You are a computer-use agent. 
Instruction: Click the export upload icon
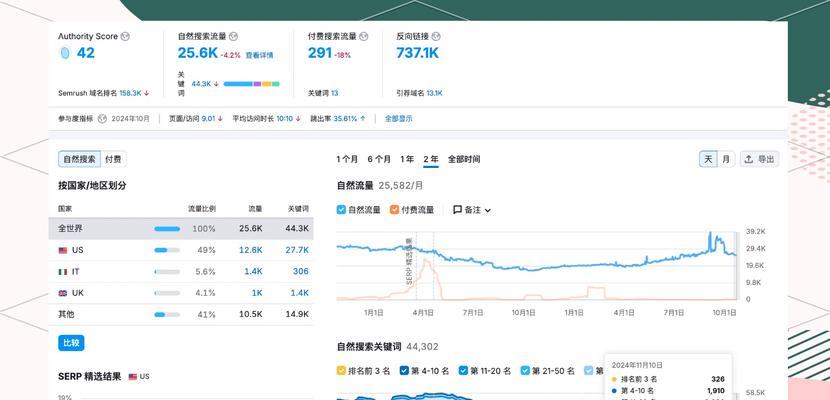click(x=748, y=159)
